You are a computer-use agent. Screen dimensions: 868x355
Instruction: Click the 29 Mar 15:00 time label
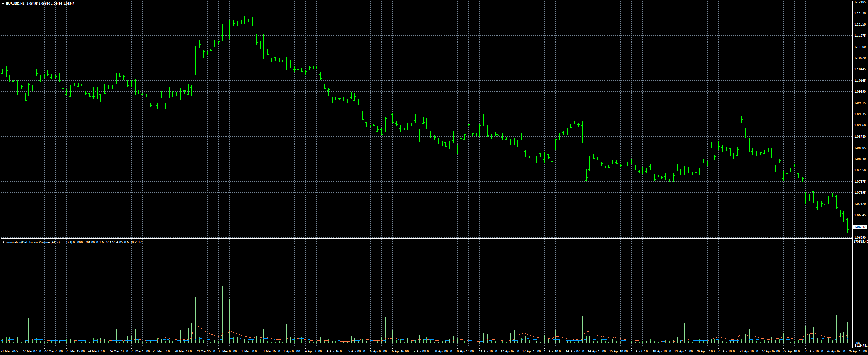[x=205, y=351]
